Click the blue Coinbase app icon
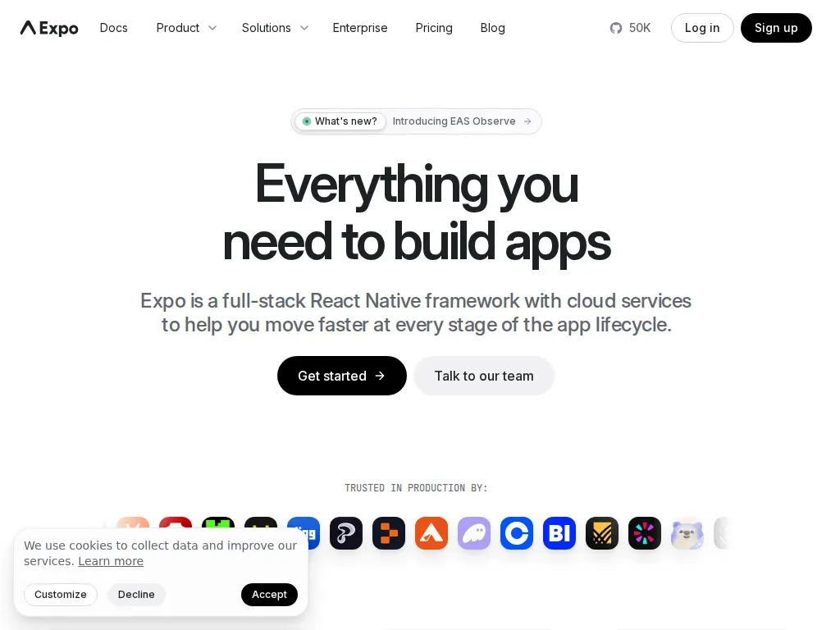The height and width of the screenshot is (630, 840). [517, 533]
